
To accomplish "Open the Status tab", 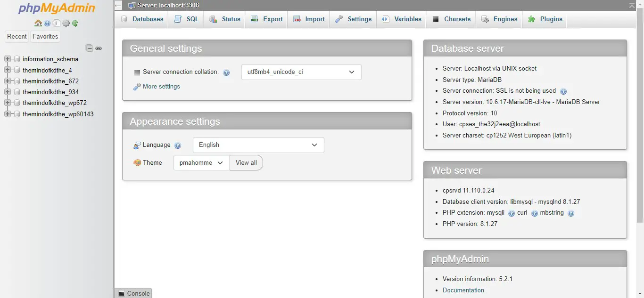I will click(224, 19).
